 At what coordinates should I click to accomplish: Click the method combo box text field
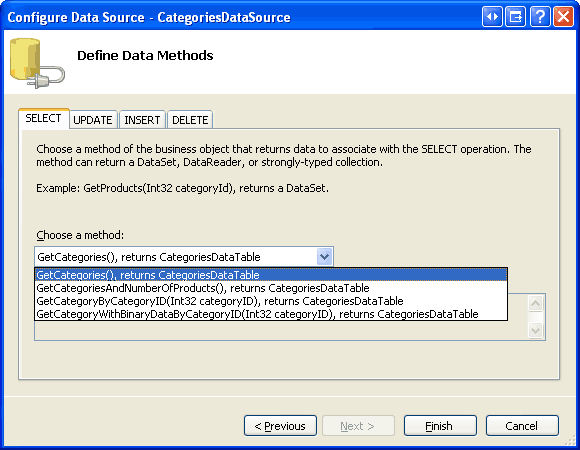click(176, 257)
